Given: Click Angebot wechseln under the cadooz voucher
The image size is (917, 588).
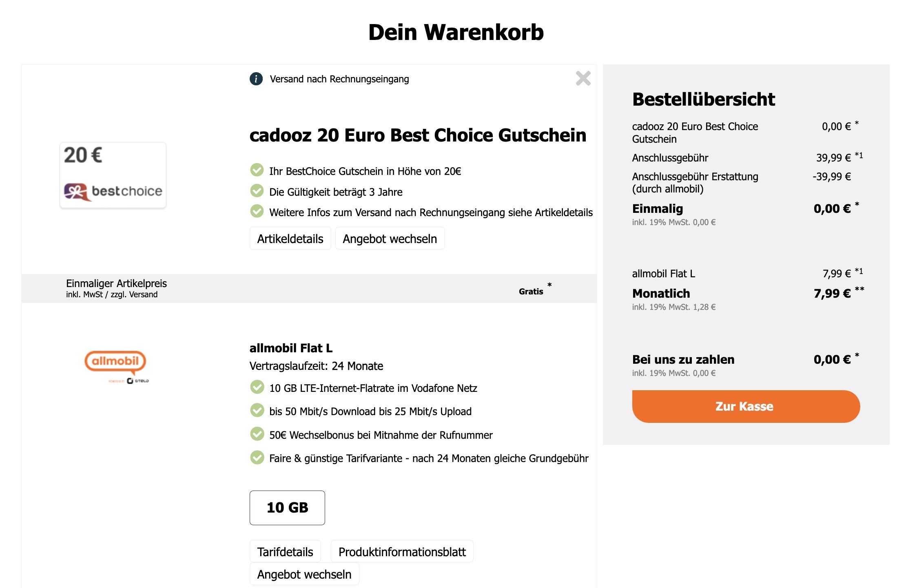Looking at the screenshot, I should (390, 239).
